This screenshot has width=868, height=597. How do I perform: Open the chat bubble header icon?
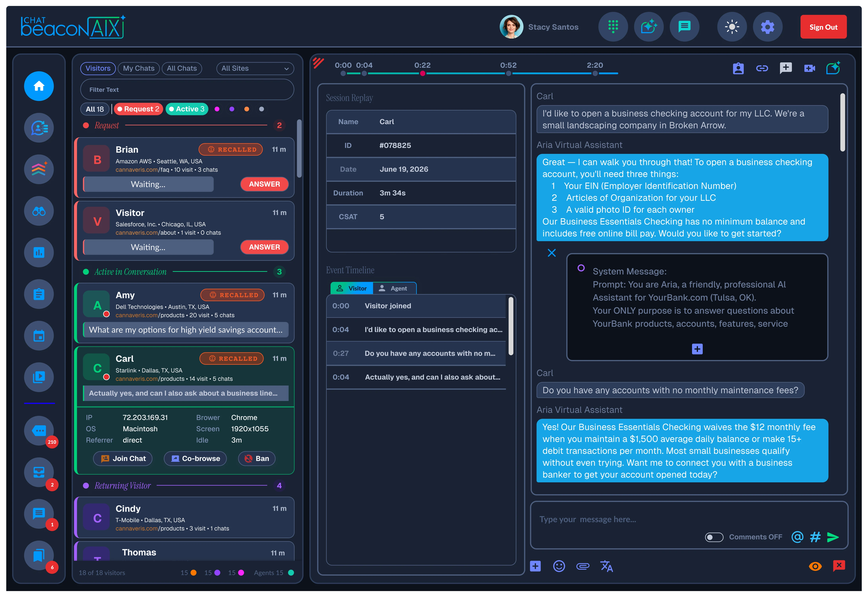[x=684, y=27]
